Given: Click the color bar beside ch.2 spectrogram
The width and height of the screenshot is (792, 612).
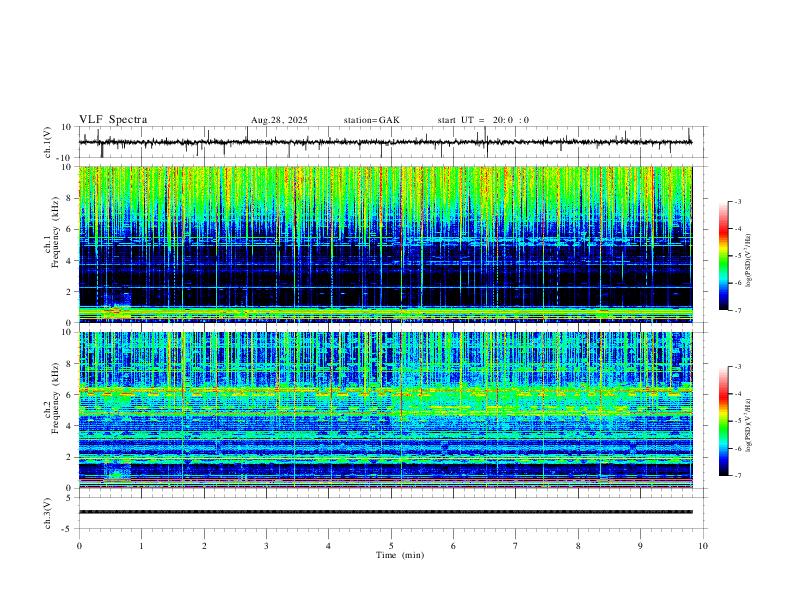Looking at the screenshot, I should (x=724, y=421).
